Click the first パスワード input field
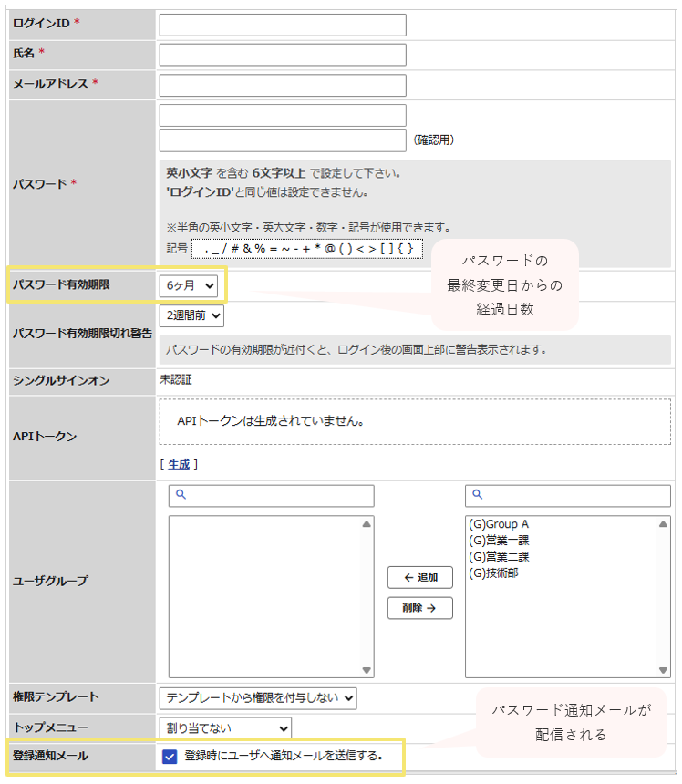 point(283,116)
